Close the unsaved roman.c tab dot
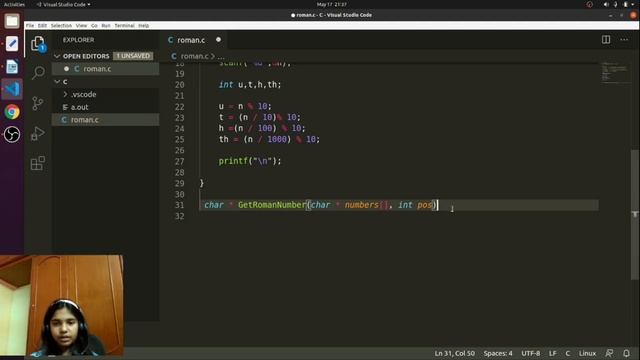 (218, 40)
